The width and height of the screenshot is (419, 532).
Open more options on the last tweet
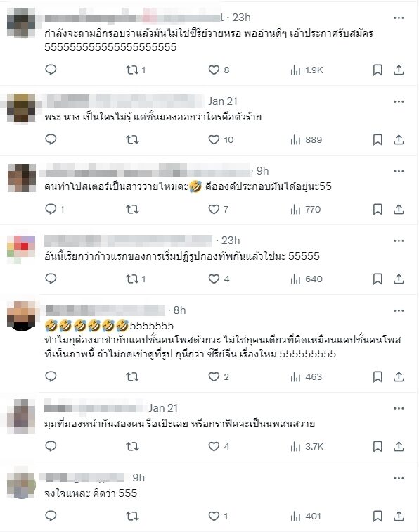tap(399, 478)
